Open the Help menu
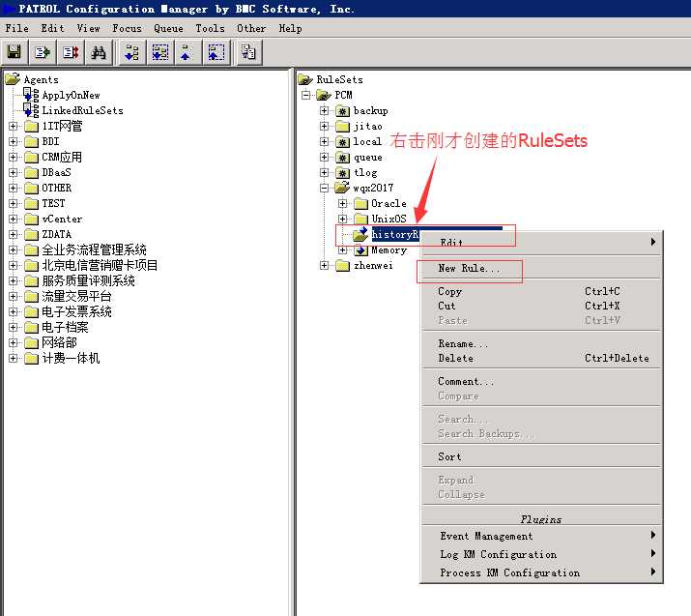The width and height of the screenshot is (691, 616). point(291,28)
